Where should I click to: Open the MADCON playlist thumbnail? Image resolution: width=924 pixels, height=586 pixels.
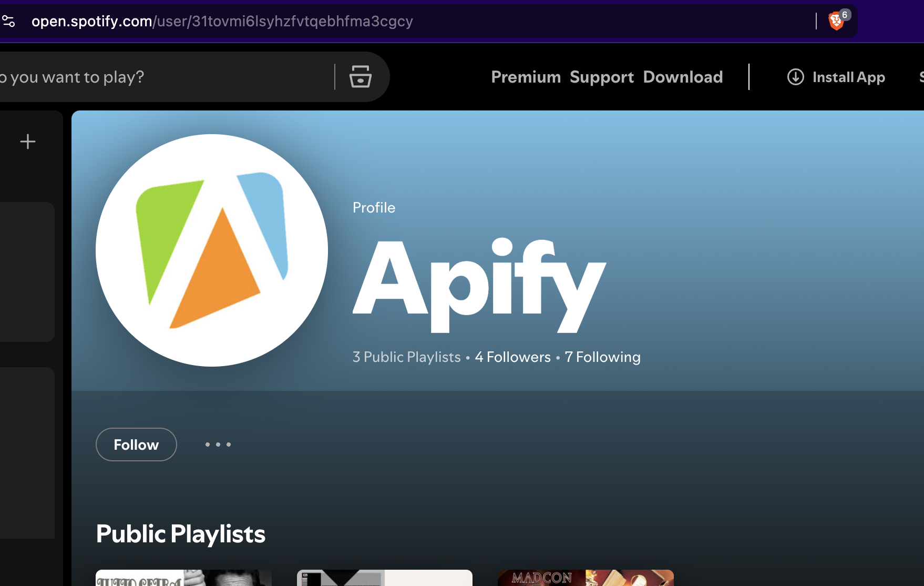pos(586,578)
